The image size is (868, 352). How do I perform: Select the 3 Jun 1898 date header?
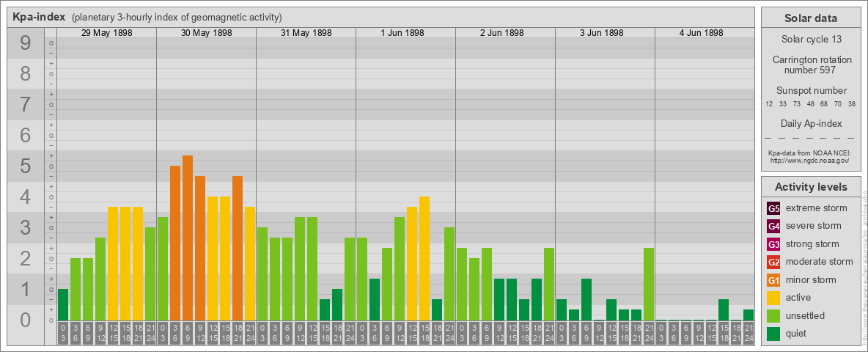(x=602, y=33)
